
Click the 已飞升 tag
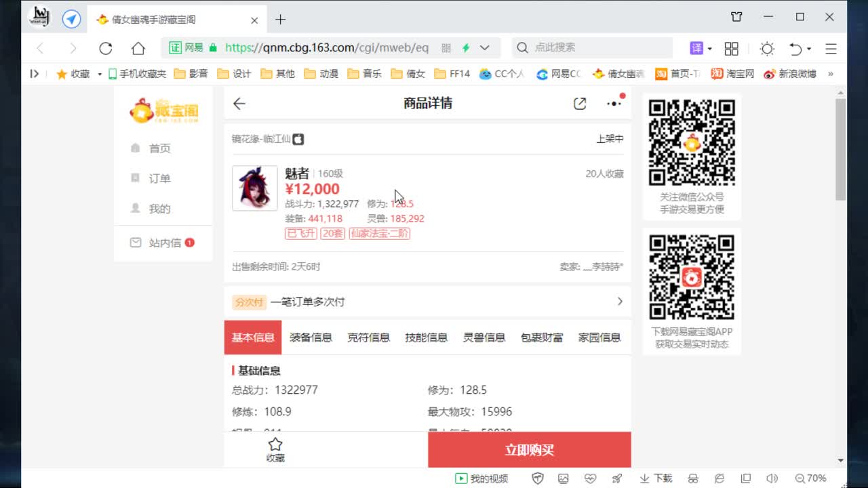tap(301, 233)
